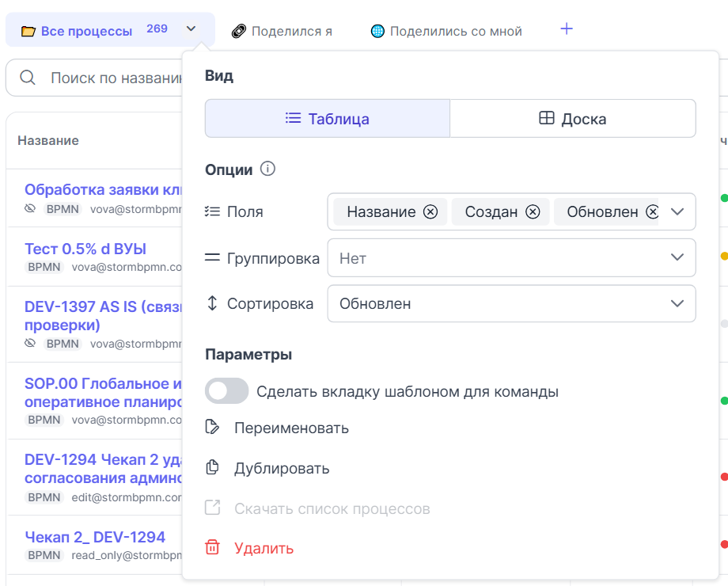The height and width of the screenshot is (586, 728).
Task: Click BPMN tag under Тест 0.5% d ВУЫ
Action: 44,267
